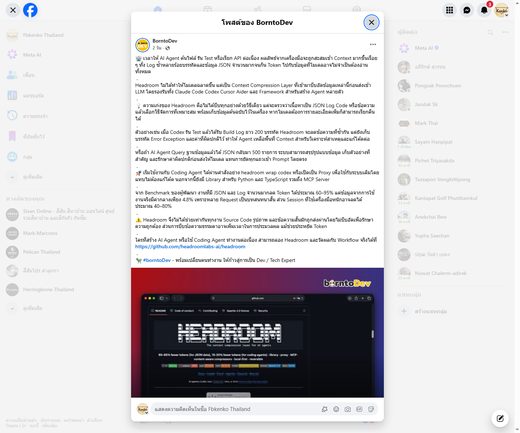The height and width of the screenshot is (433, 520).
Task: Start new message with compose icon
Action: (x=500, y=418)
